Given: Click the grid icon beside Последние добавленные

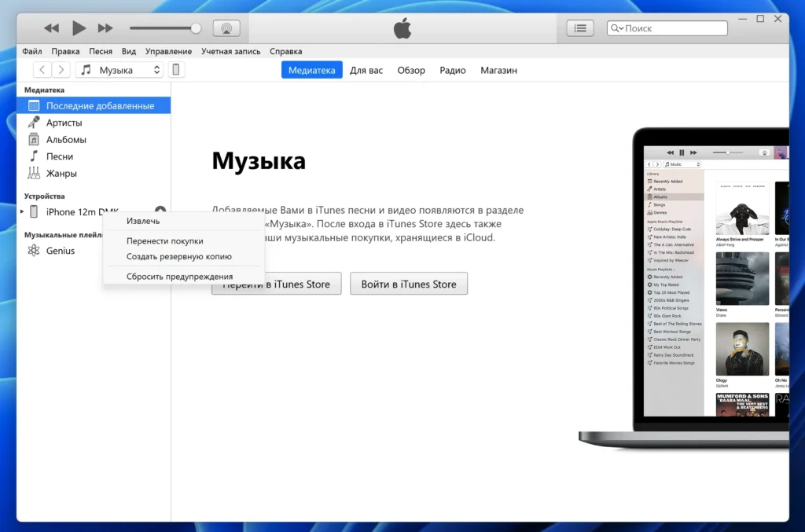Looking at the screenshot, I should point(34,105).
